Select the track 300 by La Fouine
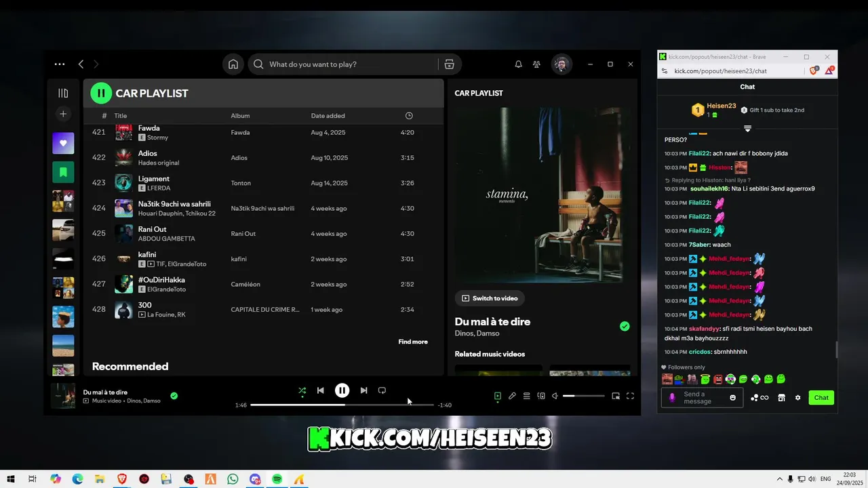 coord(263,310)
